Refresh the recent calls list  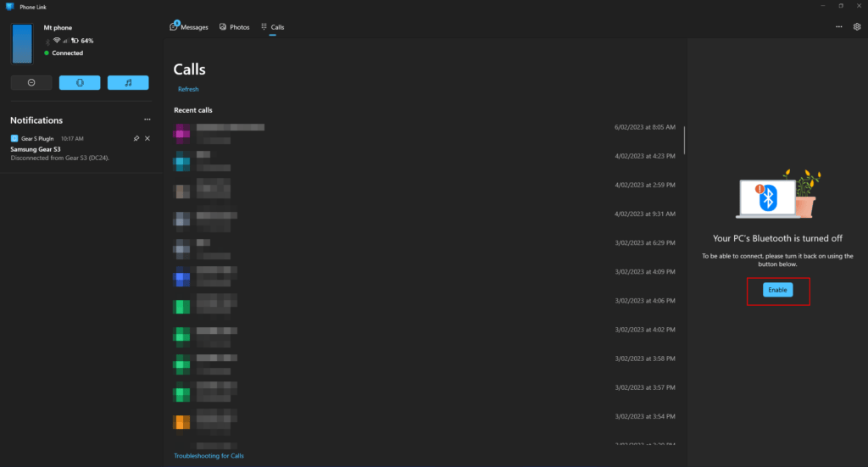click(x=188, y=89)
